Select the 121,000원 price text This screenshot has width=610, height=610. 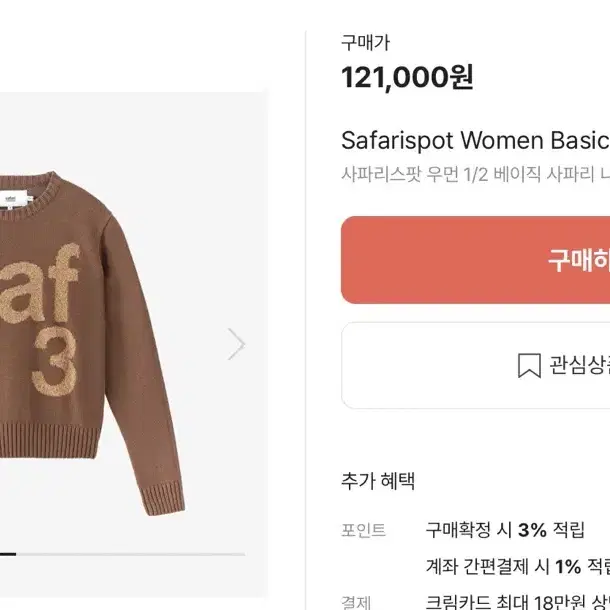point(407,77)
